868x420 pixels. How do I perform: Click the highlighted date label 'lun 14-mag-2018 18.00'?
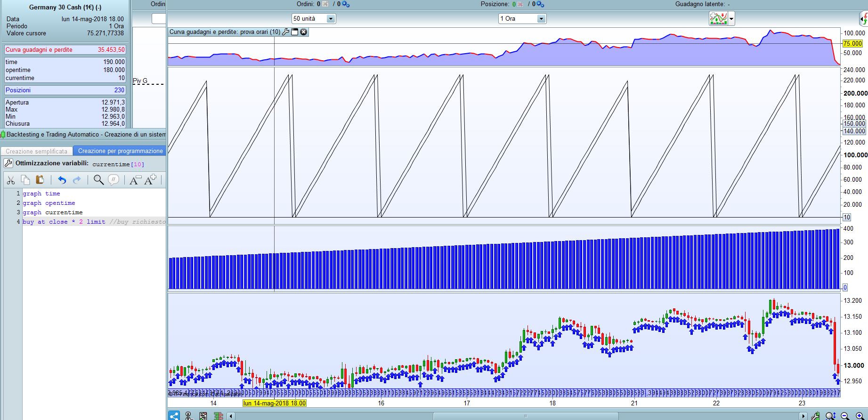(275, 404)
